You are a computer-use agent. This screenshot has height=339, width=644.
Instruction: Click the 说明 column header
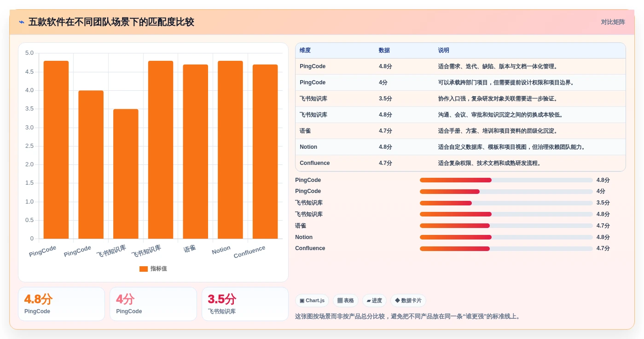(444, 50)
